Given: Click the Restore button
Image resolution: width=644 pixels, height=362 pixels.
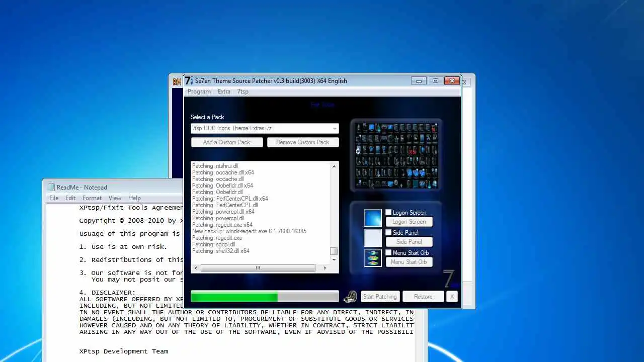Looking at the screenshot, I should [x=423, y=297].
